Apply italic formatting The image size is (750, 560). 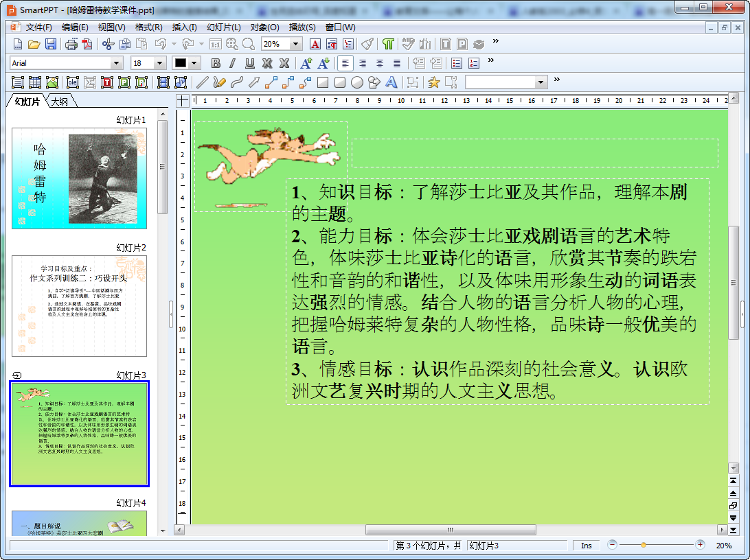tap(232, 63)
